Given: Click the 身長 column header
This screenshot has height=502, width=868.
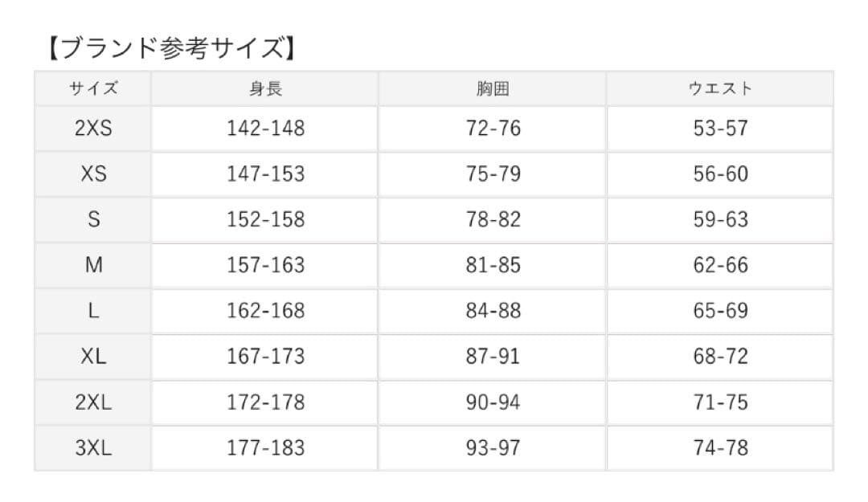Looking at the screenshot, I should [265, 89].
